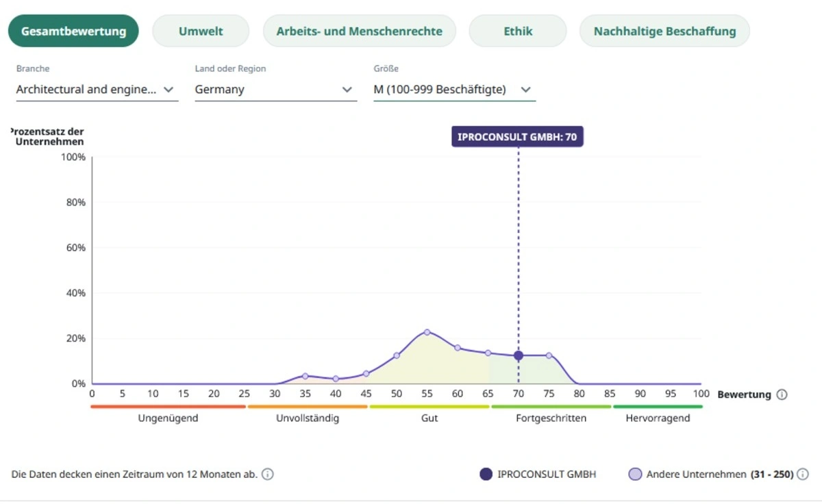Click the chart data point at score 75
Screen dimensions: 822x504
coord(549,355)
